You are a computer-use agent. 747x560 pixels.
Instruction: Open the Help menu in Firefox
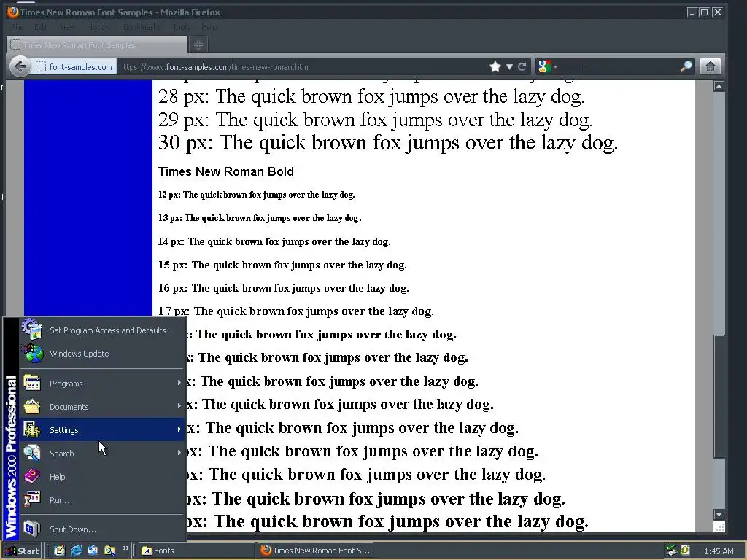tap(209, 27)
